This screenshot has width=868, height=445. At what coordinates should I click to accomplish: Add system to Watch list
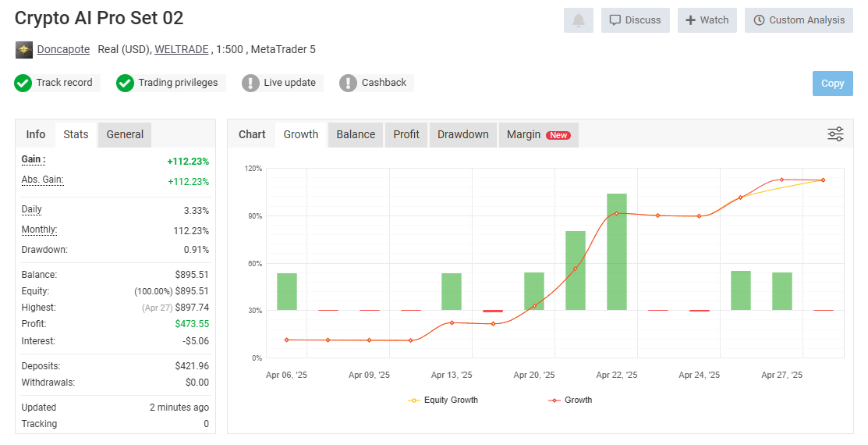coord(707,20)
